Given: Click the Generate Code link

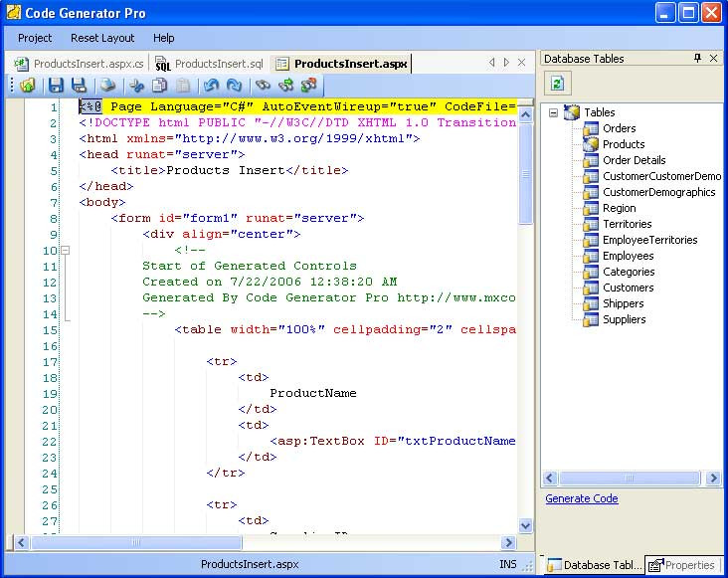Looking at the screenshot, I should pyautogui.click(x=581, y=498).
